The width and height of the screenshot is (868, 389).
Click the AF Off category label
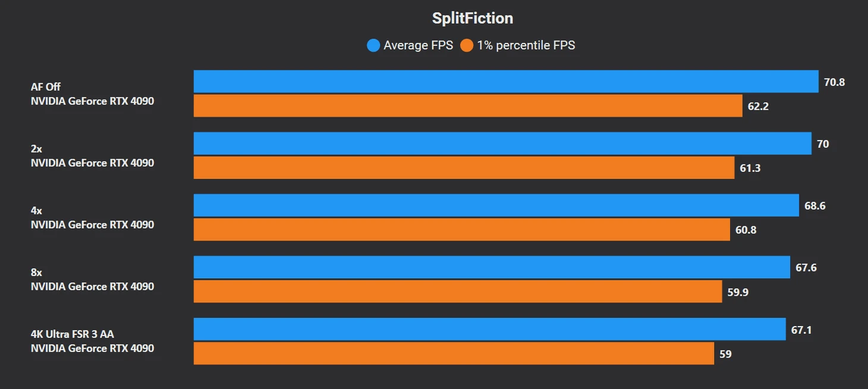point(46,87)
